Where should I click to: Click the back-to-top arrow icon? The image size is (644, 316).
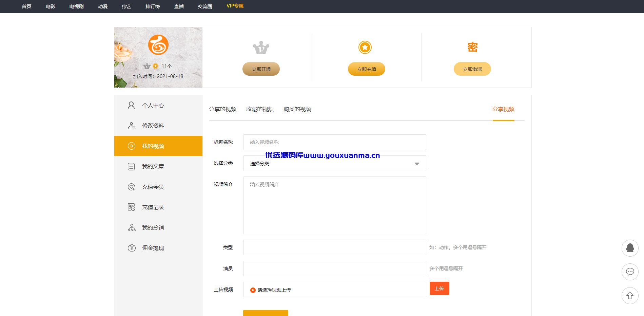(630, 296)
